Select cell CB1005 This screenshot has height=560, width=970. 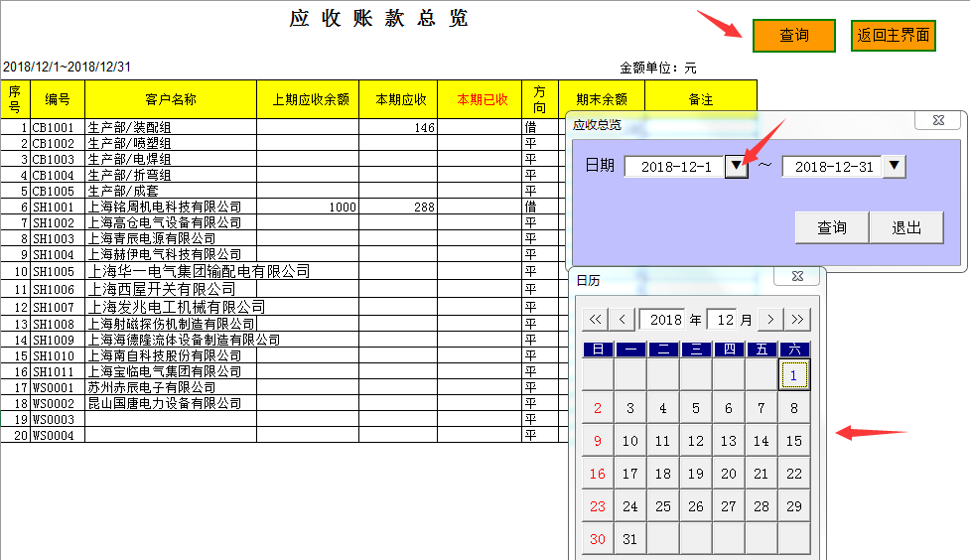tap(58, 191)
